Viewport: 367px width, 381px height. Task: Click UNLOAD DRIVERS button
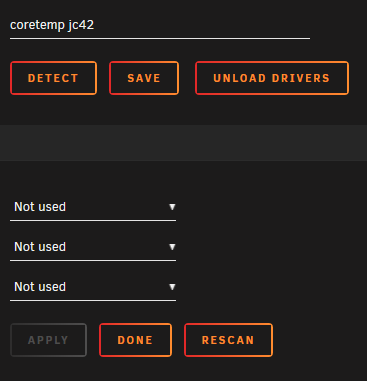coord(272,78)
